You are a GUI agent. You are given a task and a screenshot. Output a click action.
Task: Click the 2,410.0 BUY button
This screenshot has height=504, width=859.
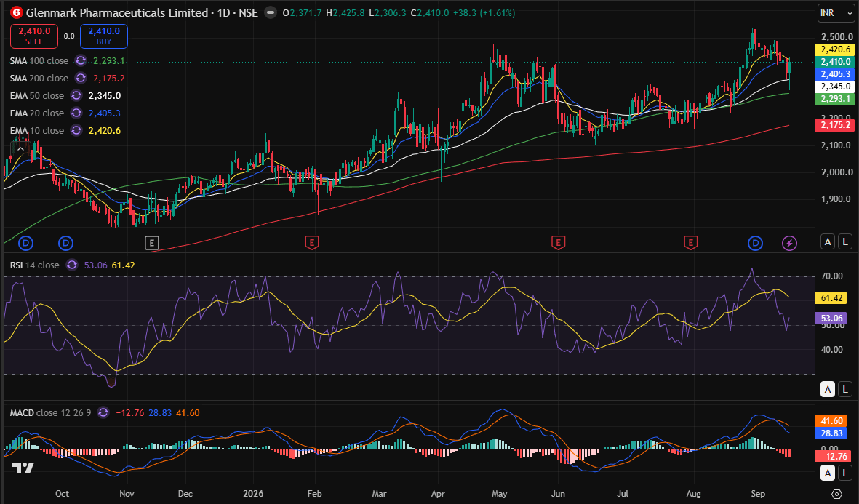pyautogui.click(x=104, y=36)
